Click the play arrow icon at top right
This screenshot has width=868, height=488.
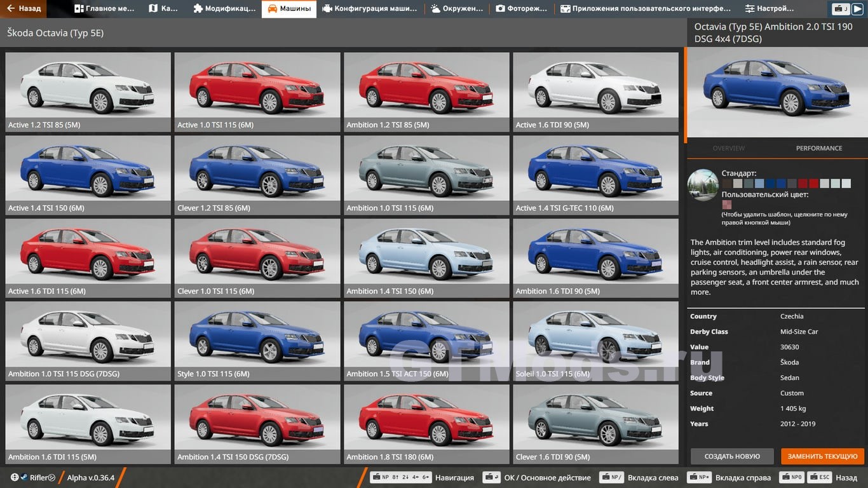coord(858,9)
